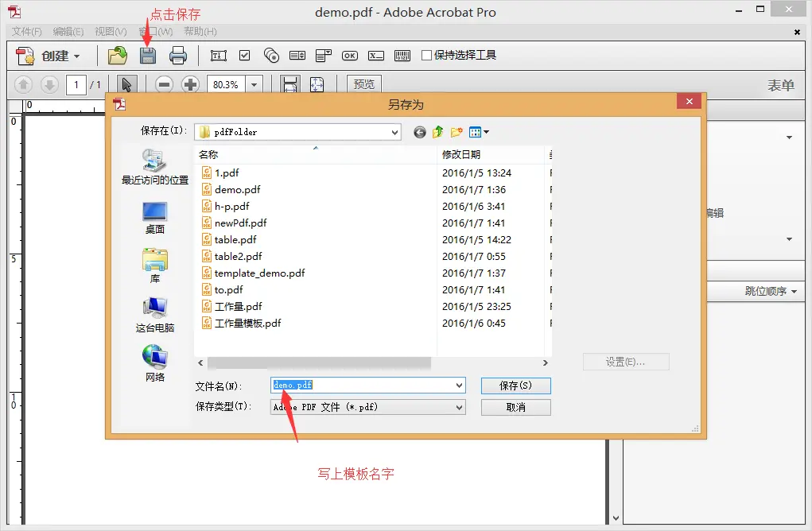Open the View menu
Viewport: 812px width, 531px height.
point(111,32)
